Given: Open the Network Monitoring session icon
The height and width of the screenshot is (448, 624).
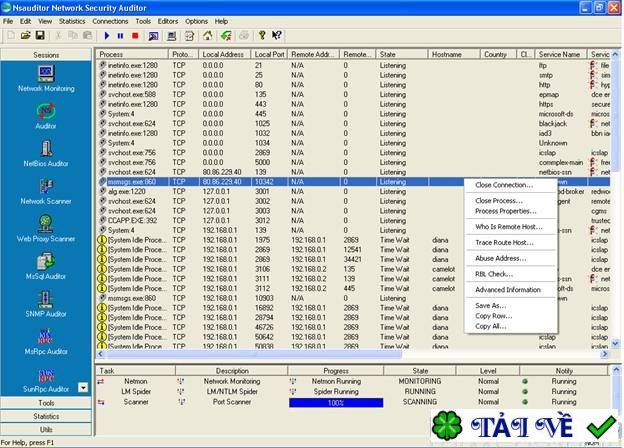Looking at the screenshot, I should (x=45, y=74).
